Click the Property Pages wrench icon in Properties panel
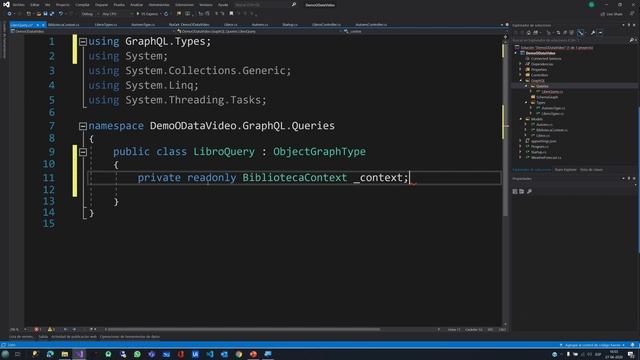 [529, 191]
